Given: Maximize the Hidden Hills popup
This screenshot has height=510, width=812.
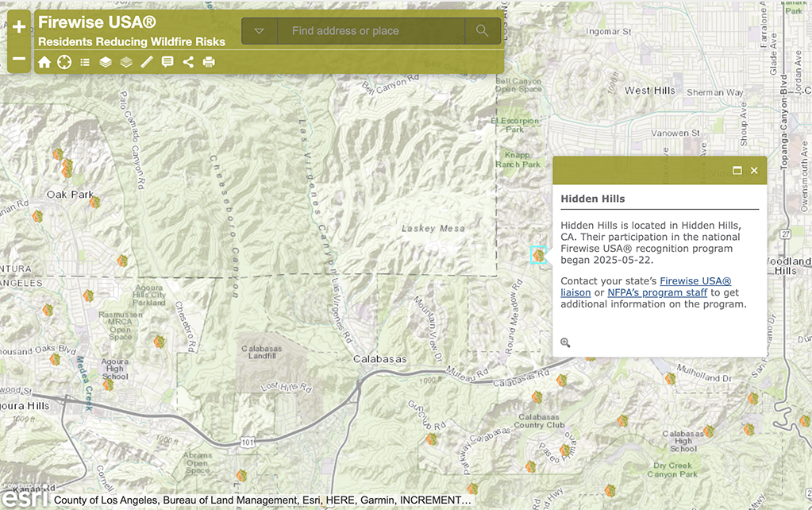Looking at the screenshot, I should [737, 171].
